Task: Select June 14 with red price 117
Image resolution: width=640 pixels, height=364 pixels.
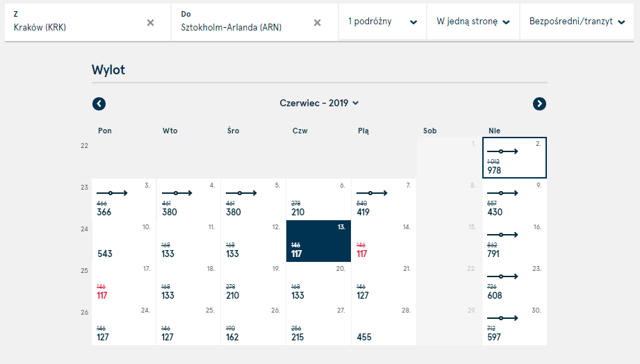Action: (x=384, y=241)
